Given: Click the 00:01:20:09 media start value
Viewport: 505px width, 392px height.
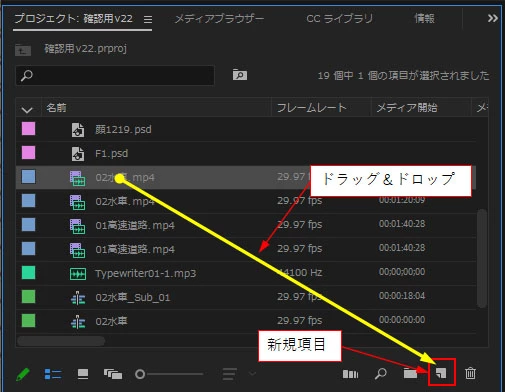Looking at the screenshot, I should click(402, 200).
